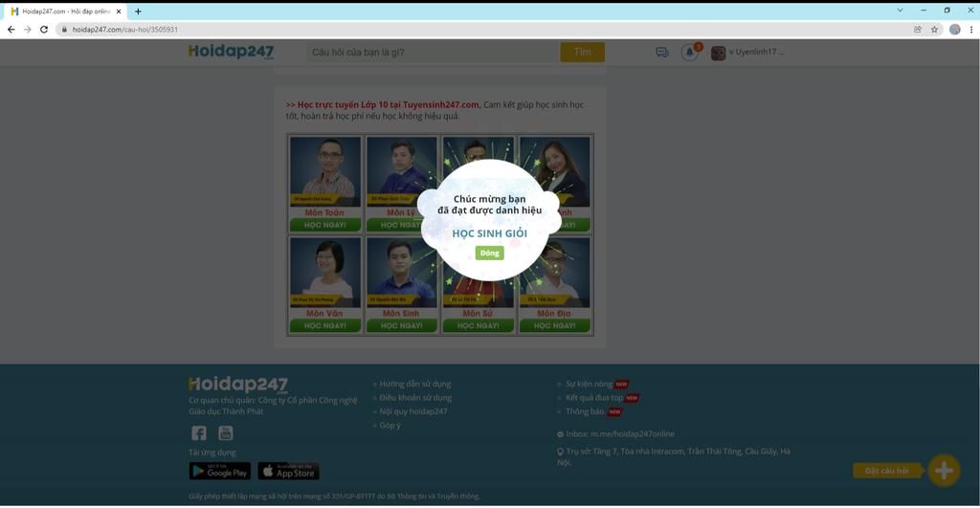Viewport: 980px width, 508px height.
Task: Click HỌC NGAY under Môn Văn
Action: click(x=325, y=325)
